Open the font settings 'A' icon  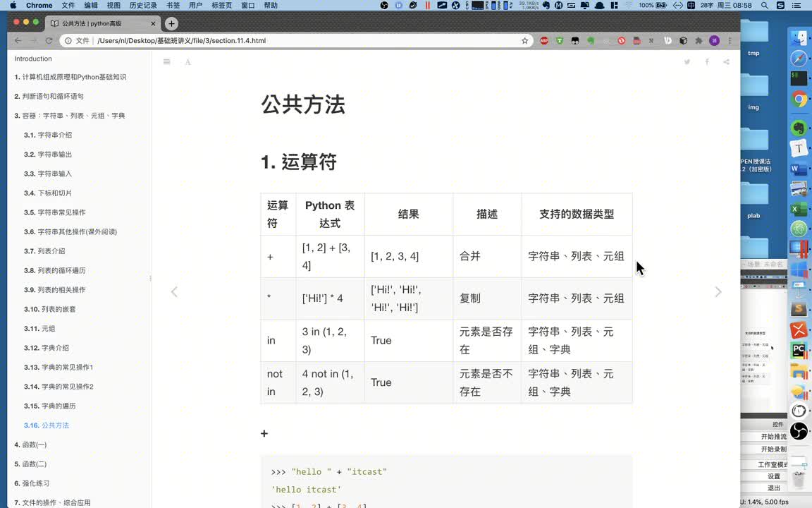[188, 62]
